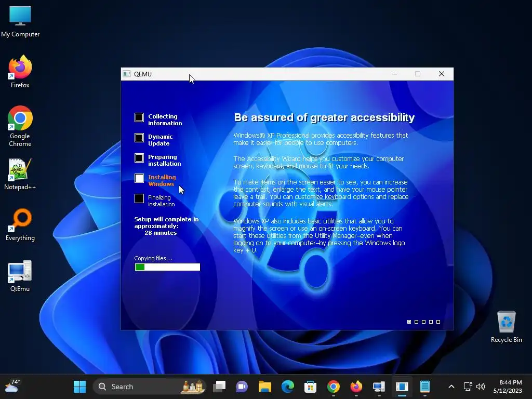Image resolution: width=532 pixels, height=399 pixels.
Task: Close the QEMU window
Action: [442, 74]
